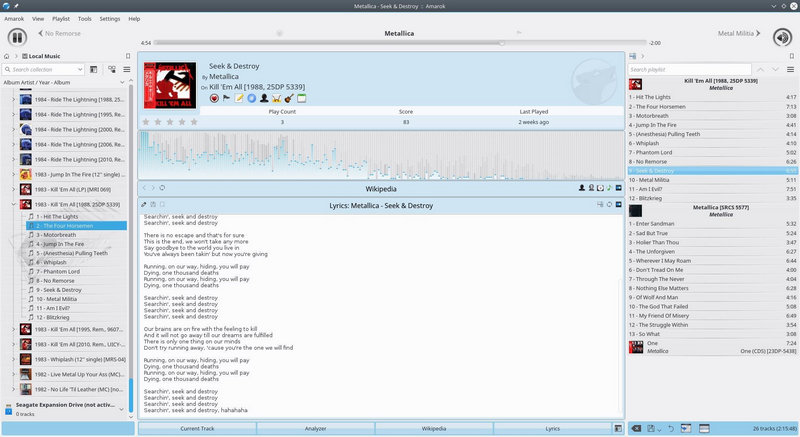This screenshot has width=800, height=437.
Task: Open the collection browser home icon
Action: pyautogui.click(x=8, y=57)
